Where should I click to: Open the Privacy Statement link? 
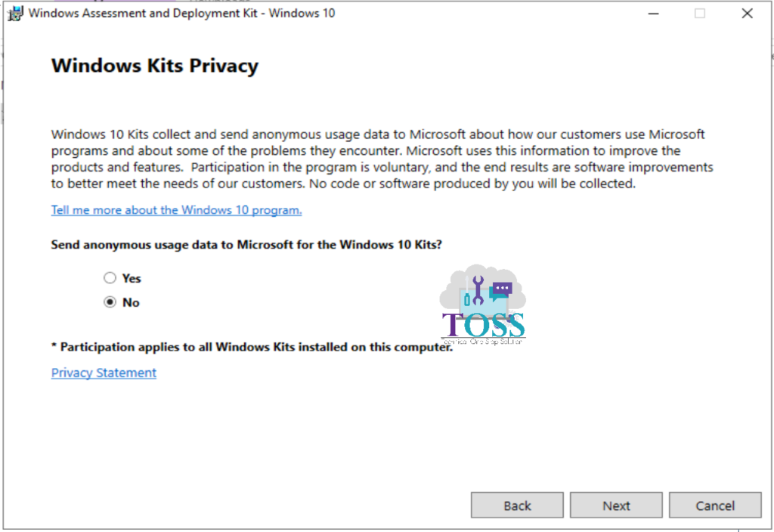(x=104, y=373)
